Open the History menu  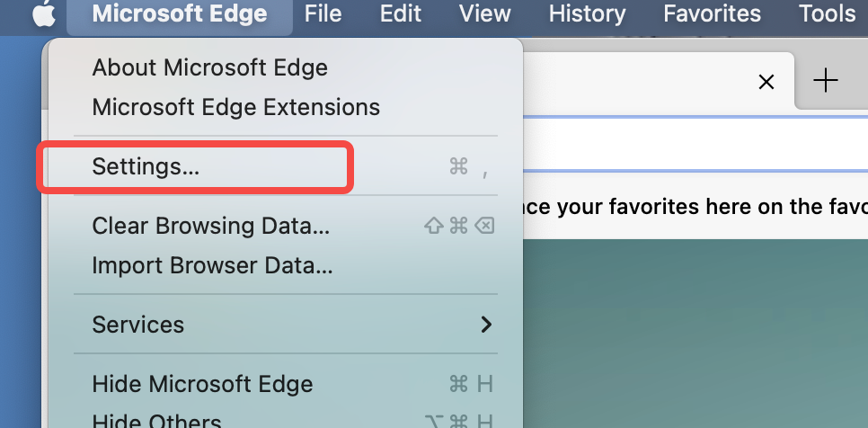tap(587, 14)
